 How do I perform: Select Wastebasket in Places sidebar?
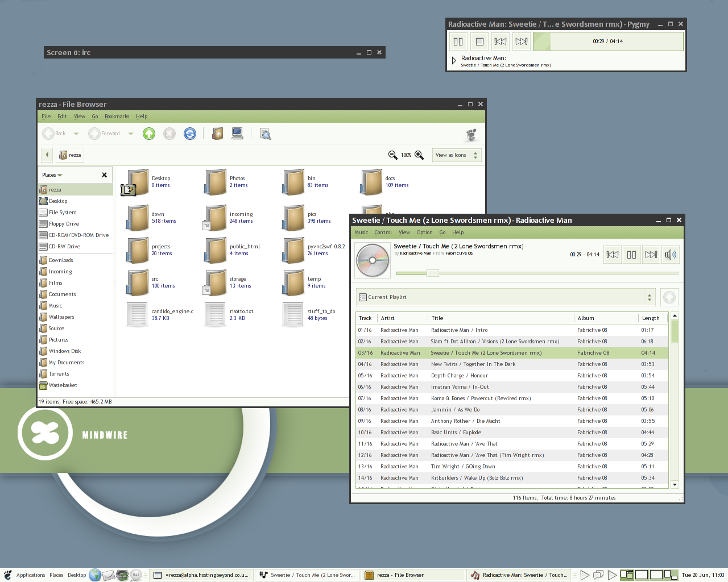pyautogui.click(x=76, y=385)
